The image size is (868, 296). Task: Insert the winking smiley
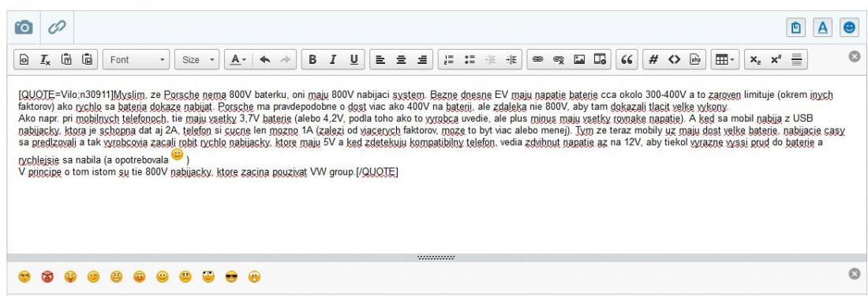click(94, 276)
